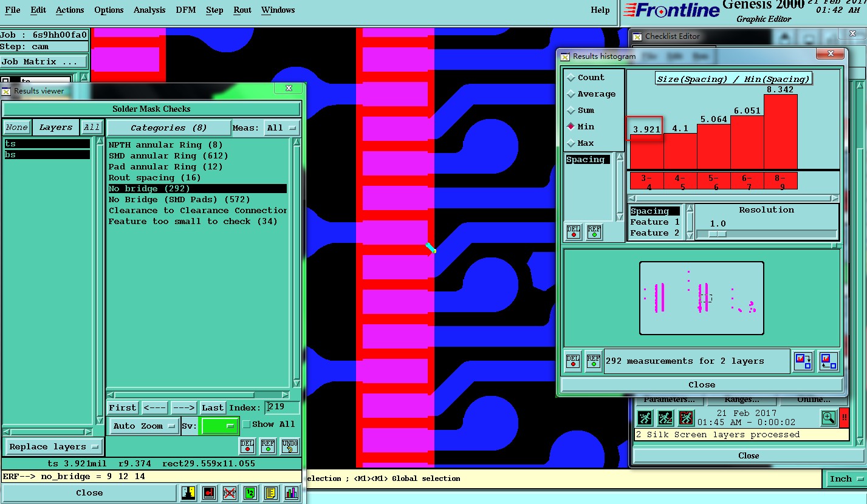Toggle None layers button

point(17,128)
